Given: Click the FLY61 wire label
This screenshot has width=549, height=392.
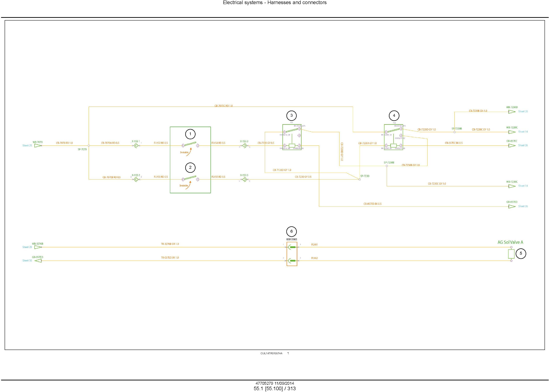Looking at the screenshot, I should tap(314, 245).
